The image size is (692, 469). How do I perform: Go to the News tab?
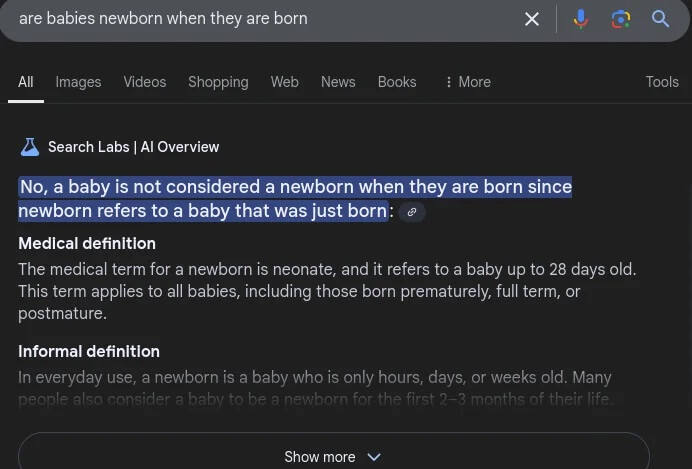point(338,82)
